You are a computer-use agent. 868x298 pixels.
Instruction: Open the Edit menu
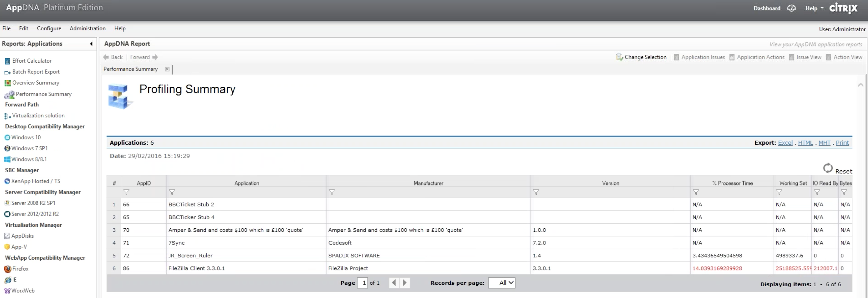click(24, 28)
